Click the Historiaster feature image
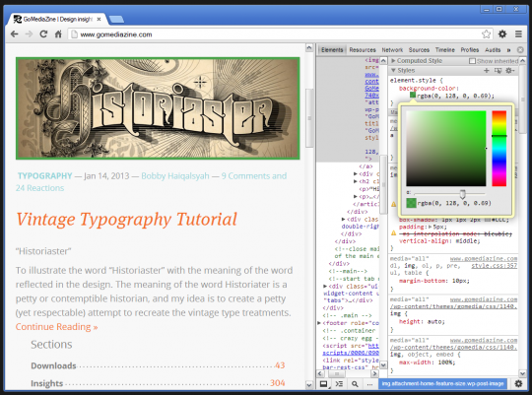Image resolution: width=532 pixels, height=395 pixels. (158, 108)
